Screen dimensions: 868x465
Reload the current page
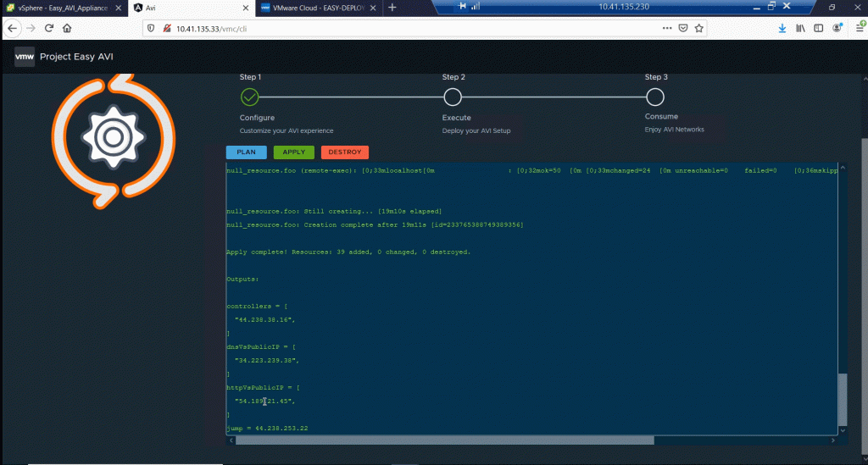(48, 28)
